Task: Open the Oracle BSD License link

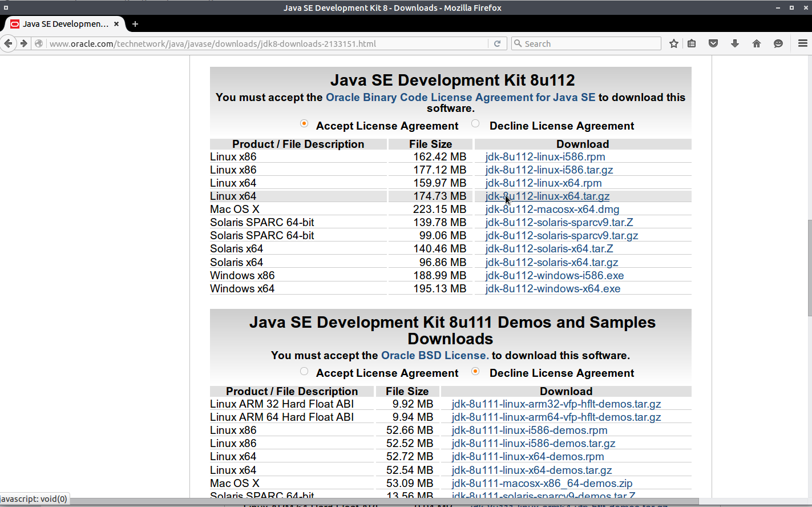Action: click(435, 356)
